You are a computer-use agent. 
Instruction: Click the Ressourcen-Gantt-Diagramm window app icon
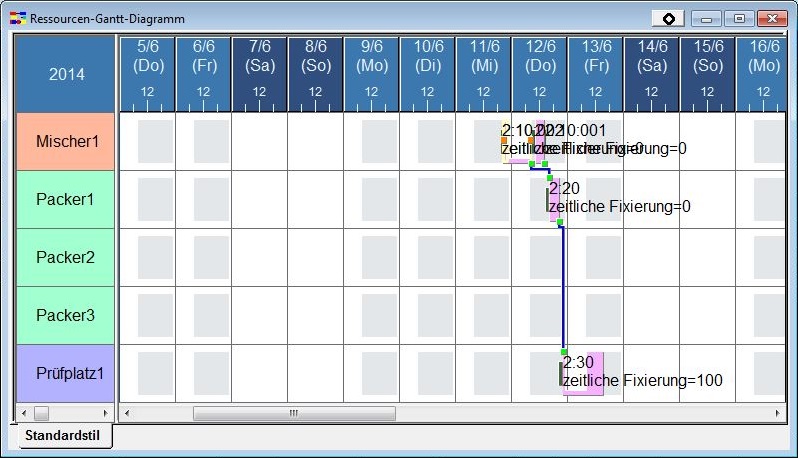tap(18, 19)
